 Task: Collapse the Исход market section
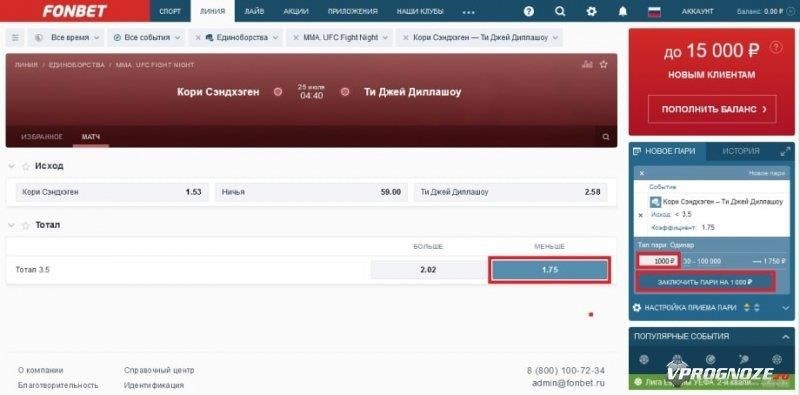[x=11, y=166]
